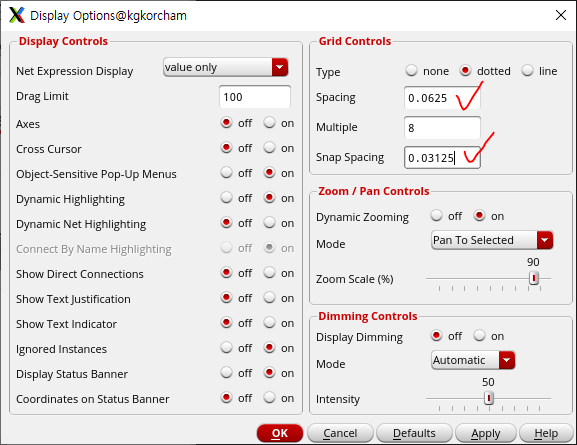Turn Cross Cursor on
The width and height of the screenshot is (577, 445).
click(269, 148)
